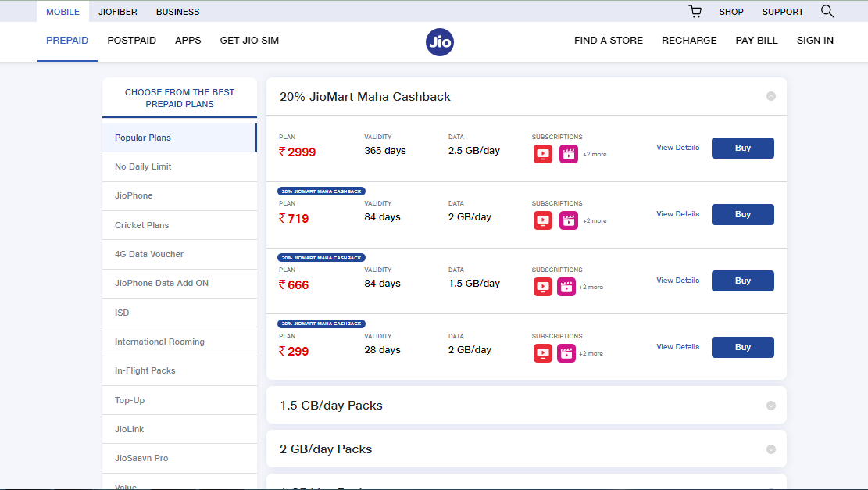Click '28 days' validity text
Viewport: 868px width, 490px height.
click(x=383, y=350)
